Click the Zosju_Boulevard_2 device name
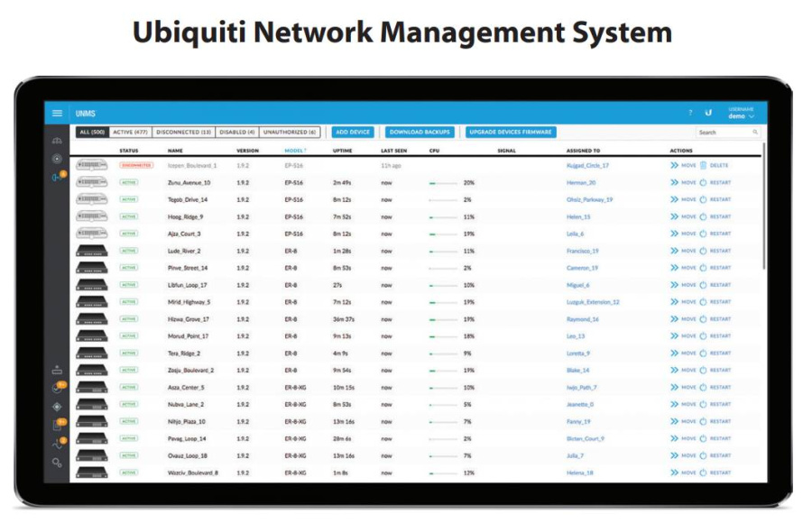Viewport: 812px width, 523px height. (x=190, y=371)
